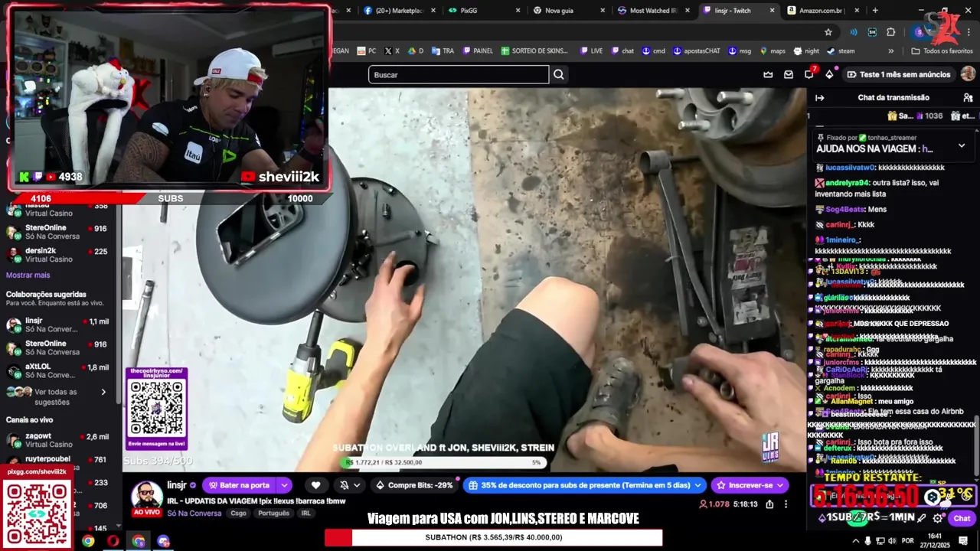Open the Get Bits diamond icon
Viewport: 980px width, 551px height.
click(x=829, y=74)
